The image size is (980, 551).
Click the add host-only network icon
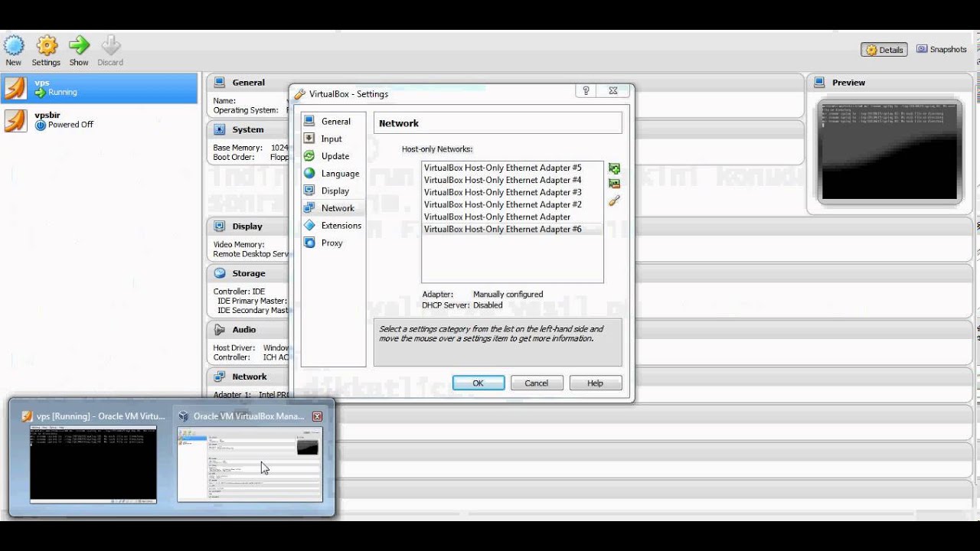pos(614,168)
